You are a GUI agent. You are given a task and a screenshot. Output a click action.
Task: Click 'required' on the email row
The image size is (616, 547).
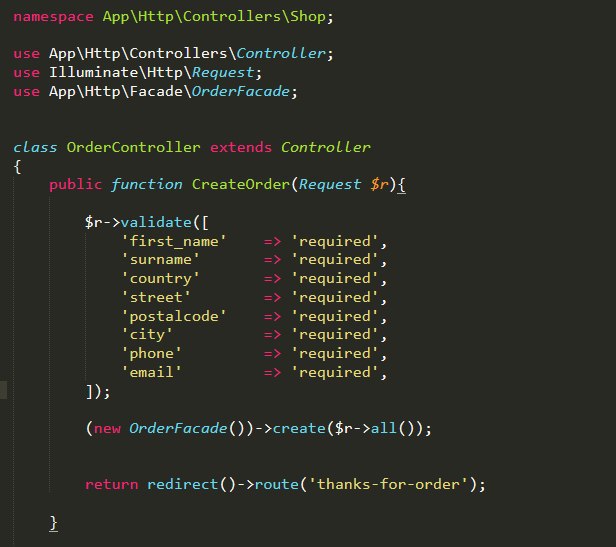(335, 373)
